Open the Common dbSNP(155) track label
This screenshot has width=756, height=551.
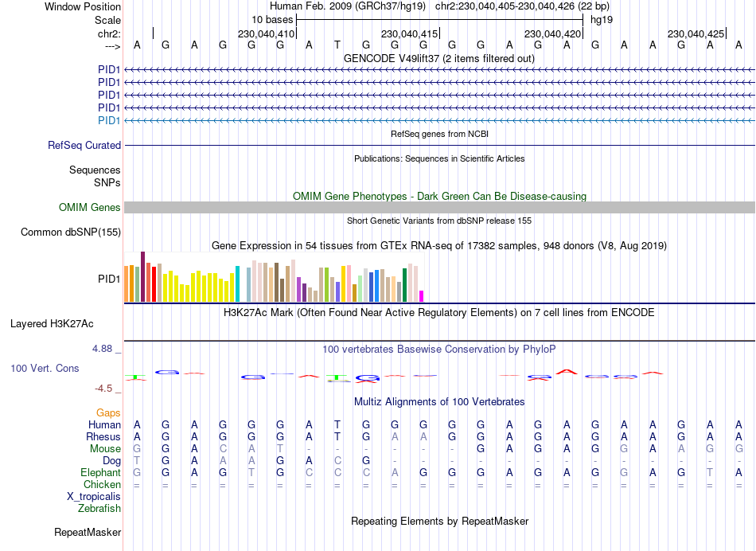71,232
